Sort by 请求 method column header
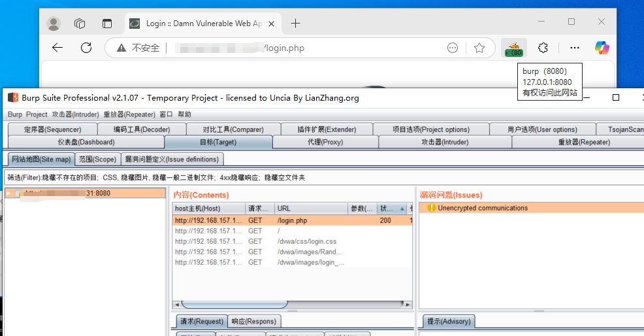The width and height of the screenshot is (644, 336). (x=260, y=209)
